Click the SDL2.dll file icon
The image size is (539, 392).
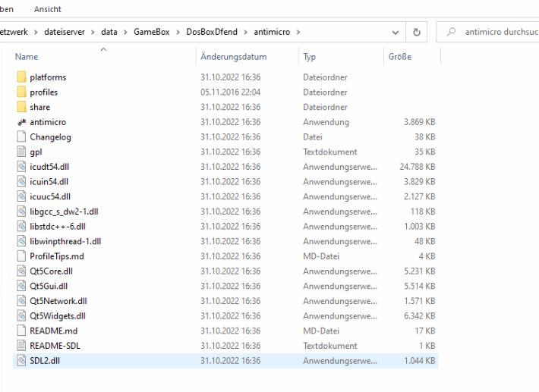coord(21,361)
